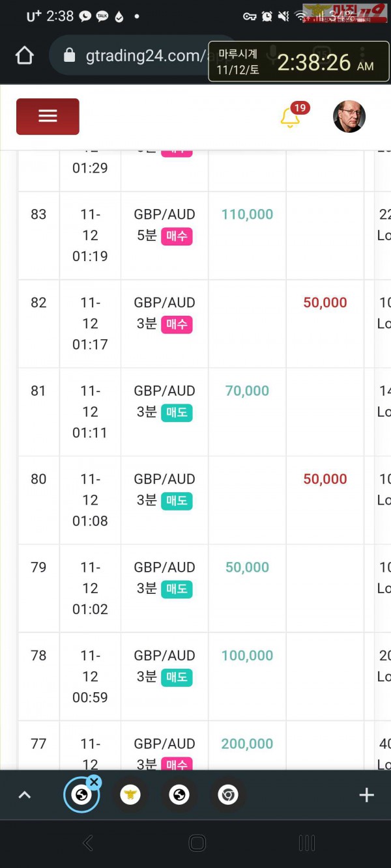Screen dimensions: 391x868
Task: Open the notifications bell with 19 badge
Action: [x=291, y=117]
